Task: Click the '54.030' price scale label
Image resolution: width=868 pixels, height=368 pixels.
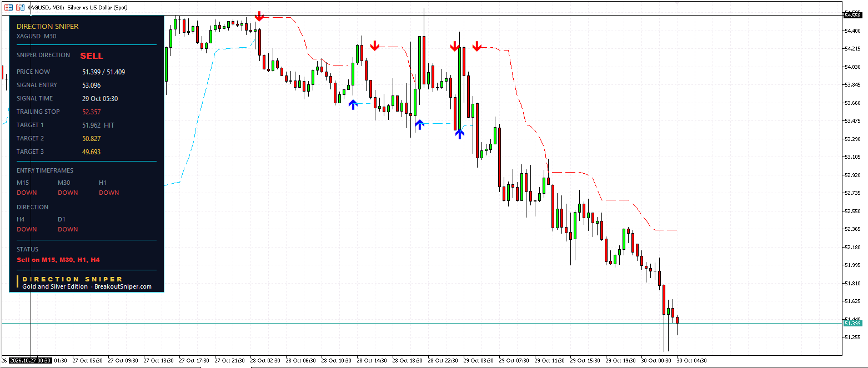Action: pos(853,67)
